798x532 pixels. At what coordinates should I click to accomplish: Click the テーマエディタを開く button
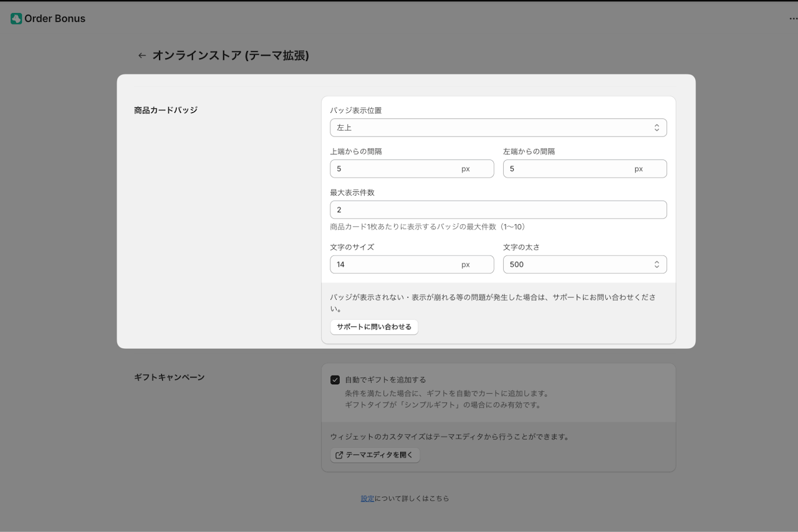375,455
